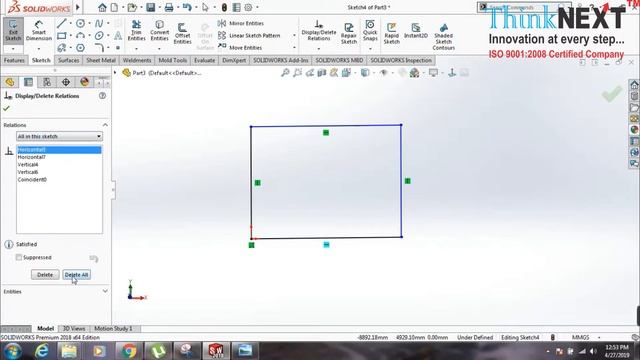Switch to the Evaluate tab

[204, 60]
